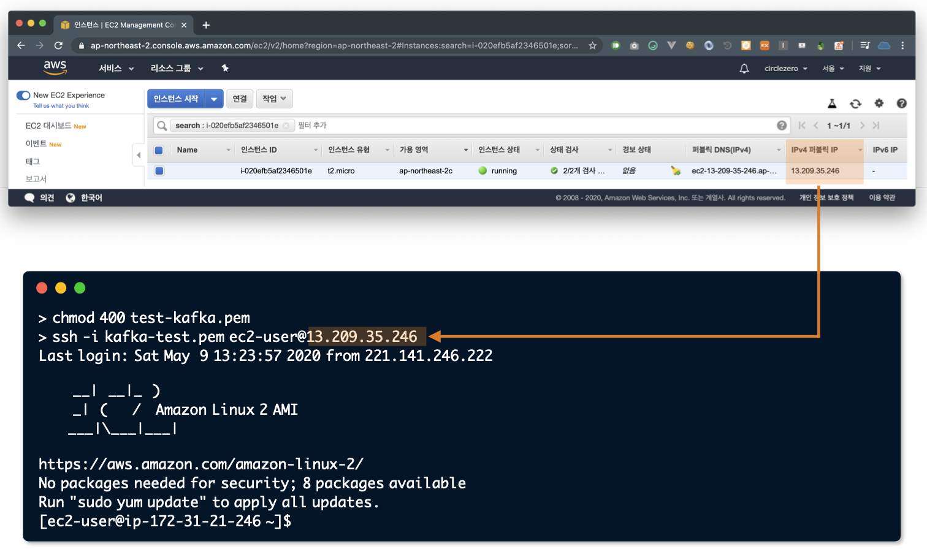The height and width of the screenshot is (560, 927).
Task: Open the pin shortcut icon in AWS navbar
Action: pos(225,68)
